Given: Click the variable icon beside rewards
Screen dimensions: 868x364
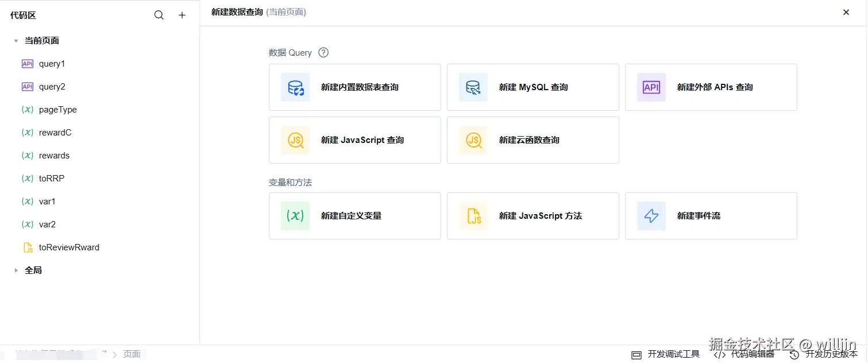Looking at the screenshot, I should point(28,156).
